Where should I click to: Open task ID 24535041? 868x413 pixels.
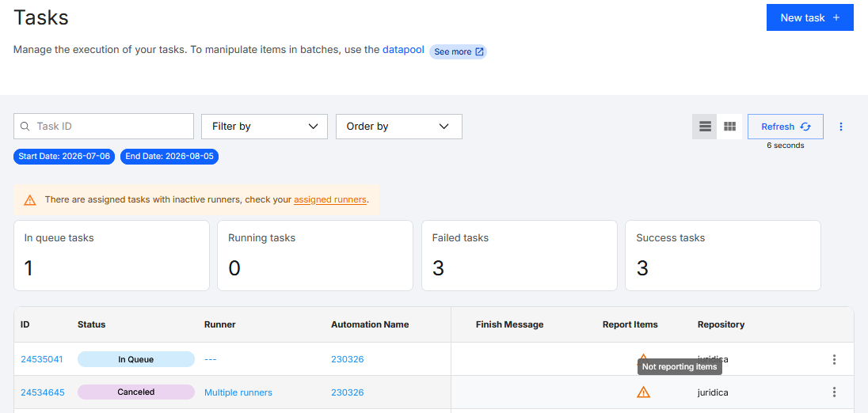pos(42,359)
